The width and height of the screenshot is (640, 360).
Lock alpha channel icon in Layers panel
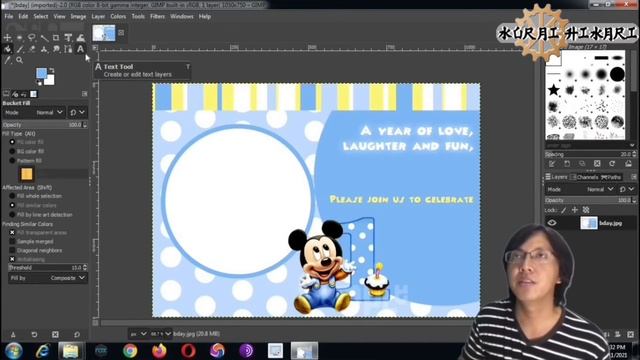point(586,210)
